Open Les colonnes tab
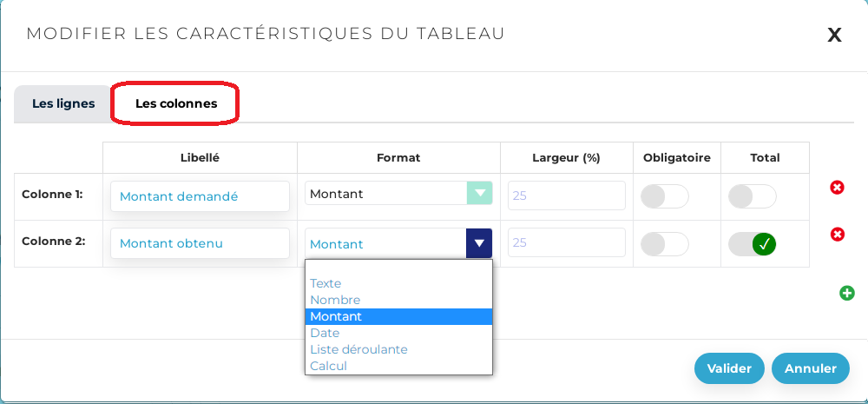 (176, 103)
